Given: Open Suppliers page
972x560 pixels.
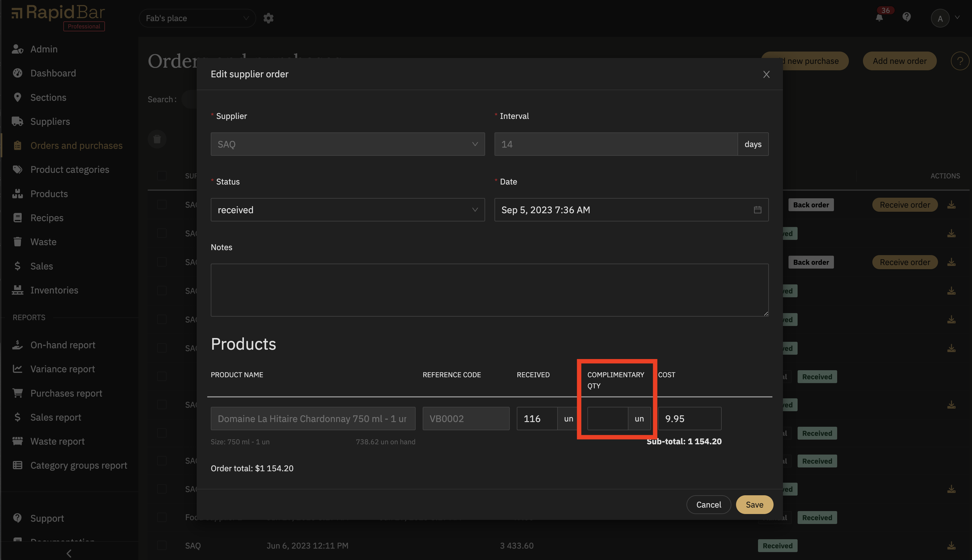Looking at the screenshot, I should tap(50, 121).
